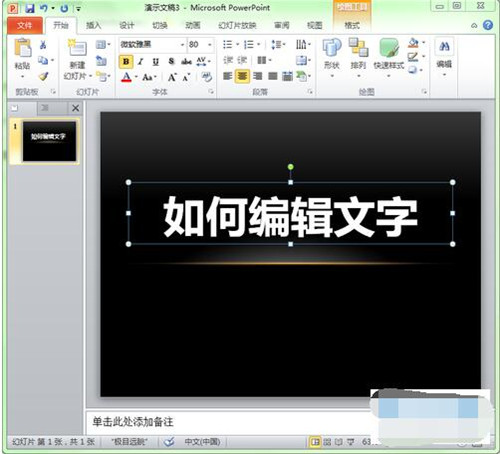Image resolution: width=500 pixels, height=454 pixels.
Task: Open the line spacing dropdown
Action: (x=278, y=44)
